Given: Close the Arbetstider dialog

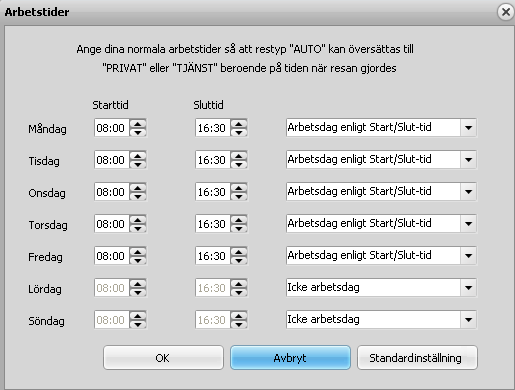Looking at the screenshot, I should (x=506, y=12).
